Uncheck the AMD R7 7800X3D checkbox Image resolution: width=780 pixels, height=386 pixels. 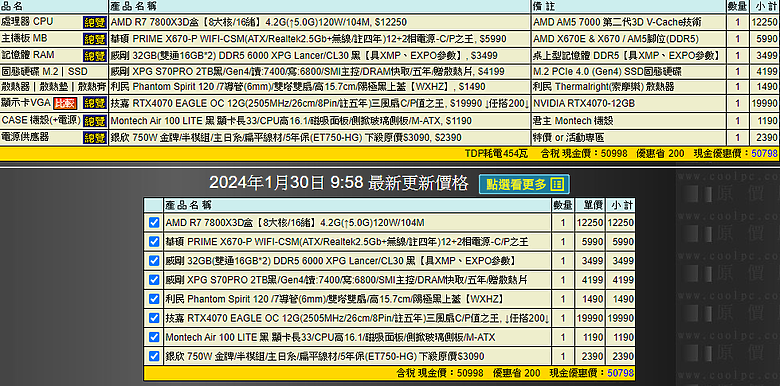tap(154, 222)
